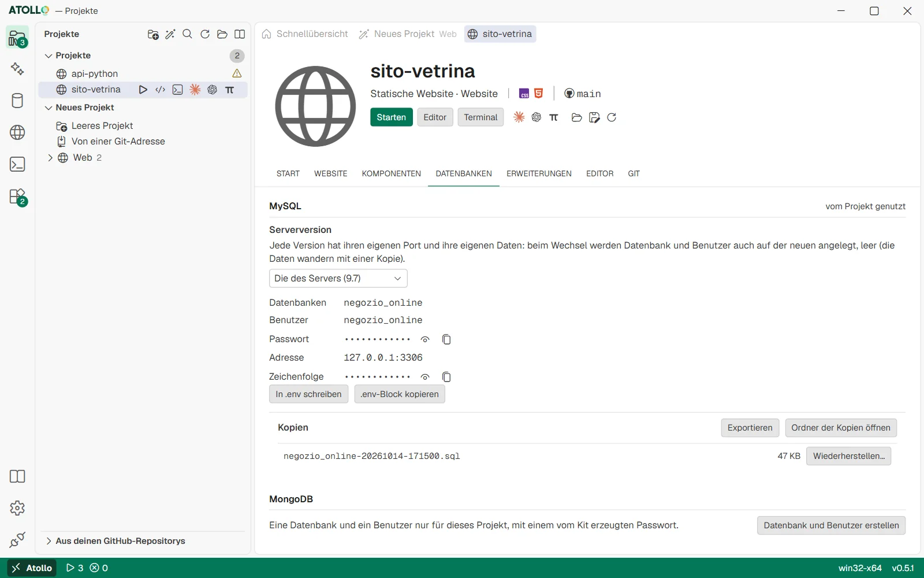Screen dimensions: 924x578
Task: Click the search icon in Projekte header
Action: (188, 34)
